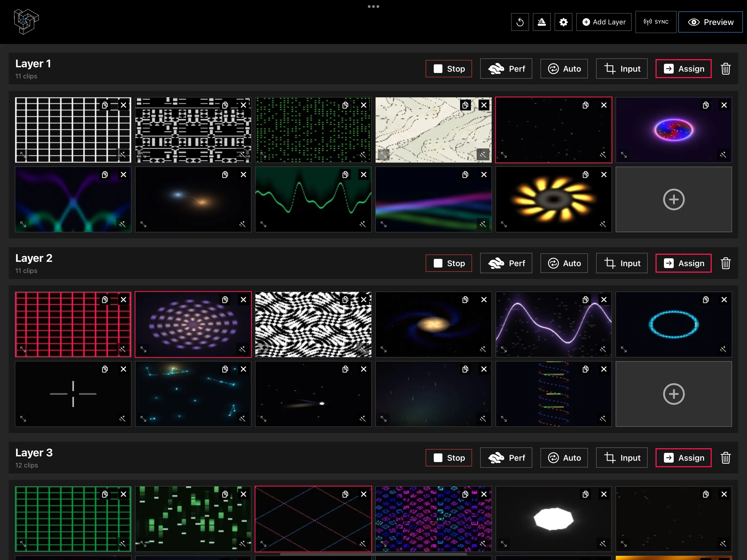Toggle Perf mode on Layer 1
This screenshot has width=747, height=560.
point(506,69)
